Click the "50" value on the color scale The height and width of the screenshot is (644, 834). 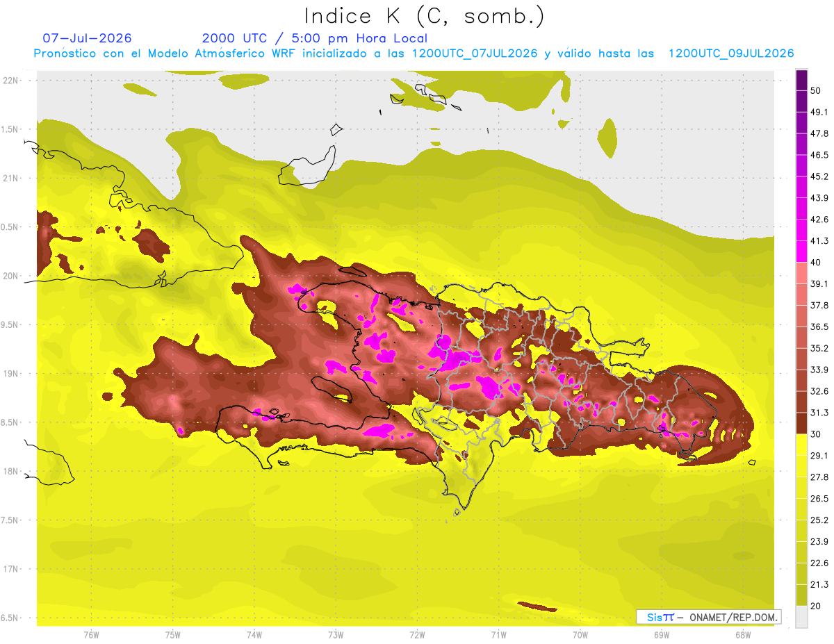coord(816,90)
